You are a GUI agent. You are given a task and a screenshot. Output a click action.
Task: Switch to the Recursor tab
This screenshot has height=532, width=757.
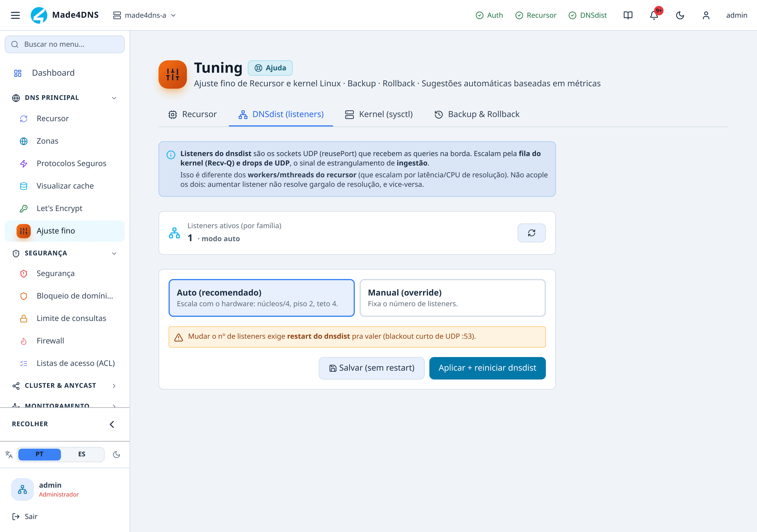tap(193, 114)
